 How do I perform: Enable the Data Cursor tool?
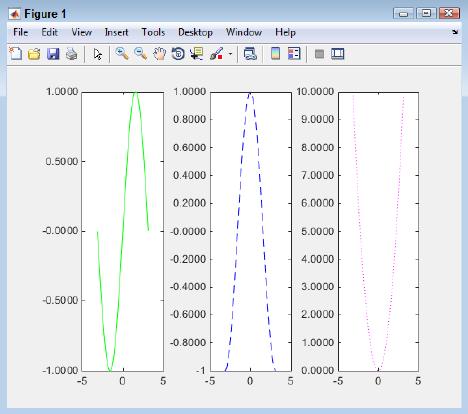click(197, 54)
